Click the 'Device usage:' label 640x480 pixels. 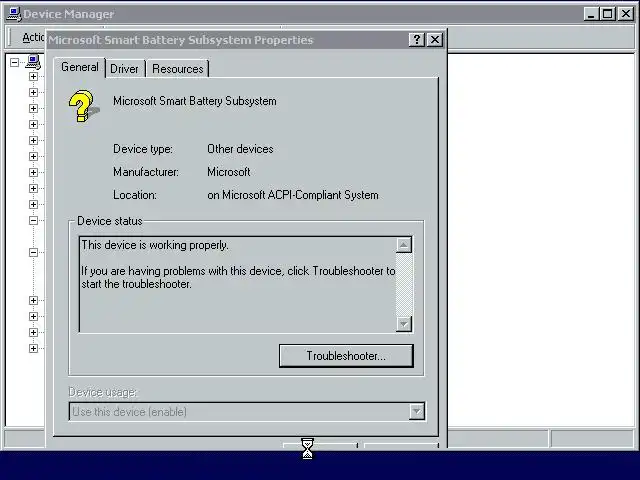[x=102, y=392]
